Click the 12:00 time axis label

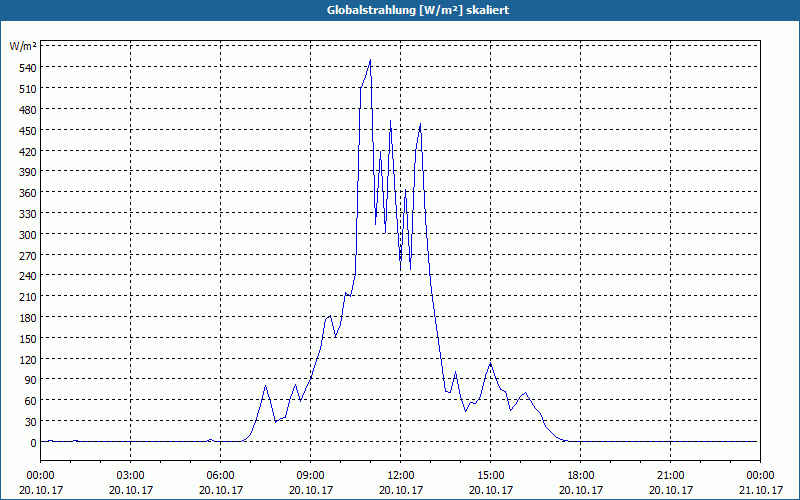(x=401, y=476)
